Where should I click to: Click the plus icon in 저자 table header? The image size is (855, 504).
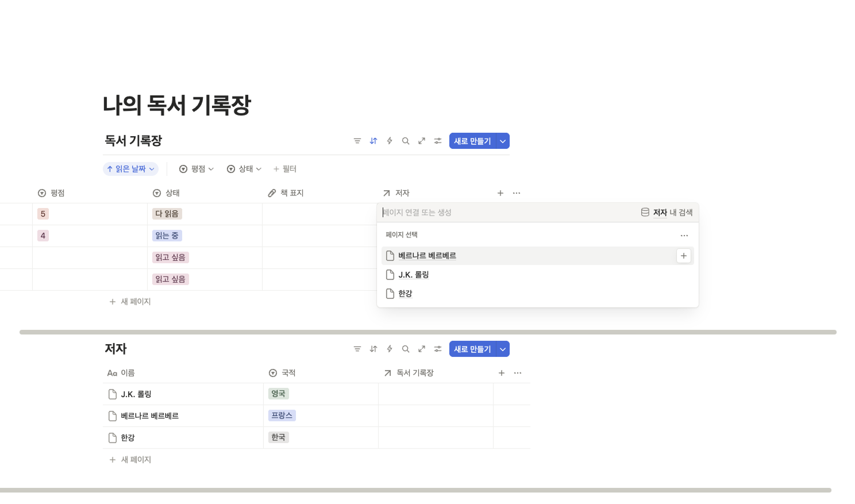[501, 372]
